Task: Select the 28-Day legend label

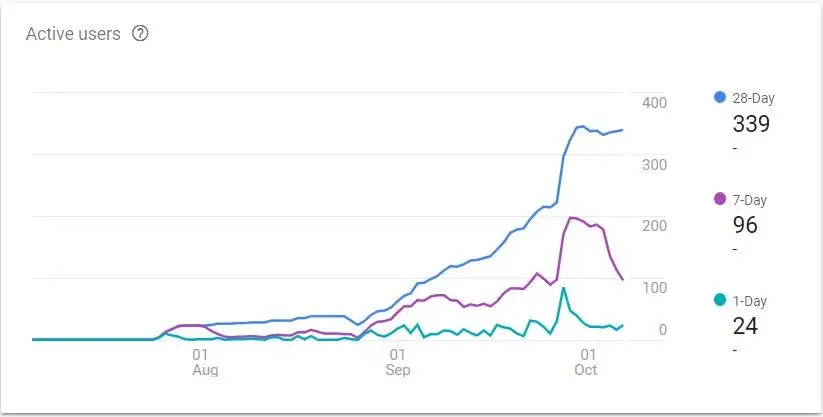Action: (753, 98)
